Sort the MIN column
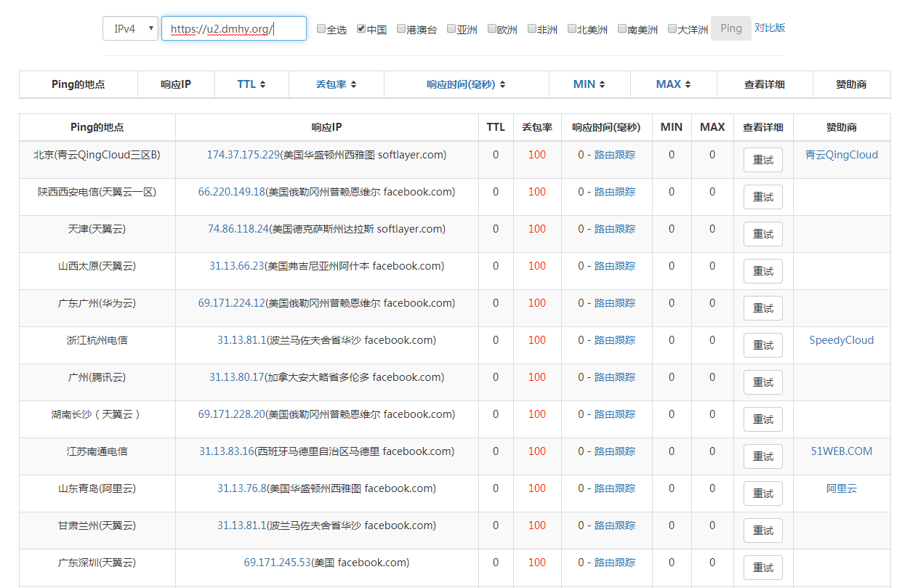The width and height of the screenshot is (910, 588). [x=589, y=84]
